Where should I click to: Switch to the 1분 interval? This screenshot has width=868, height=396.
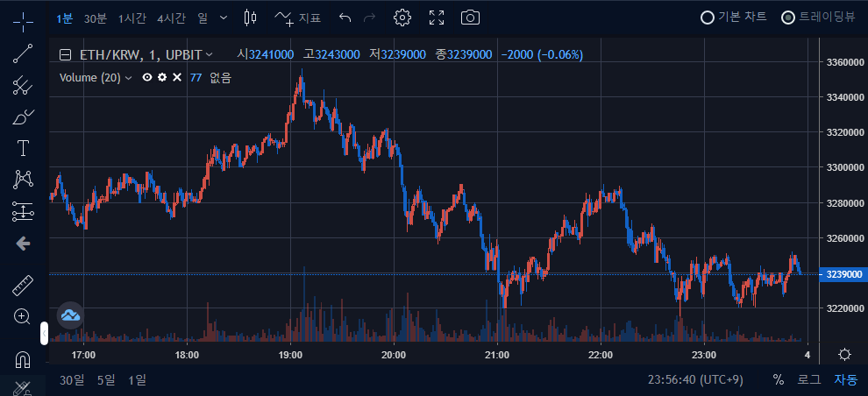pos(64,18)
